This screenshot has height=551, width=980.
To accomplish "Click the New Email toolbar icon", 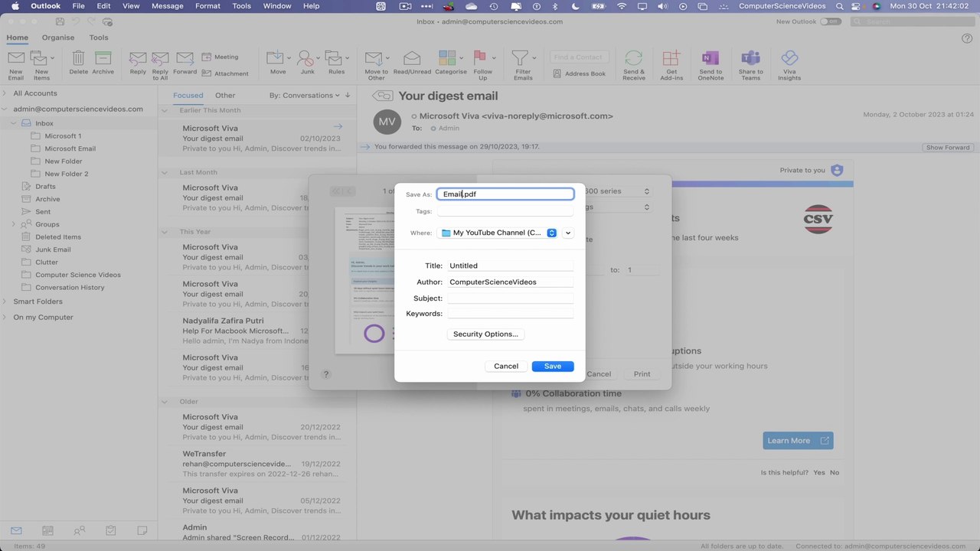I will [x=15, y=58].
